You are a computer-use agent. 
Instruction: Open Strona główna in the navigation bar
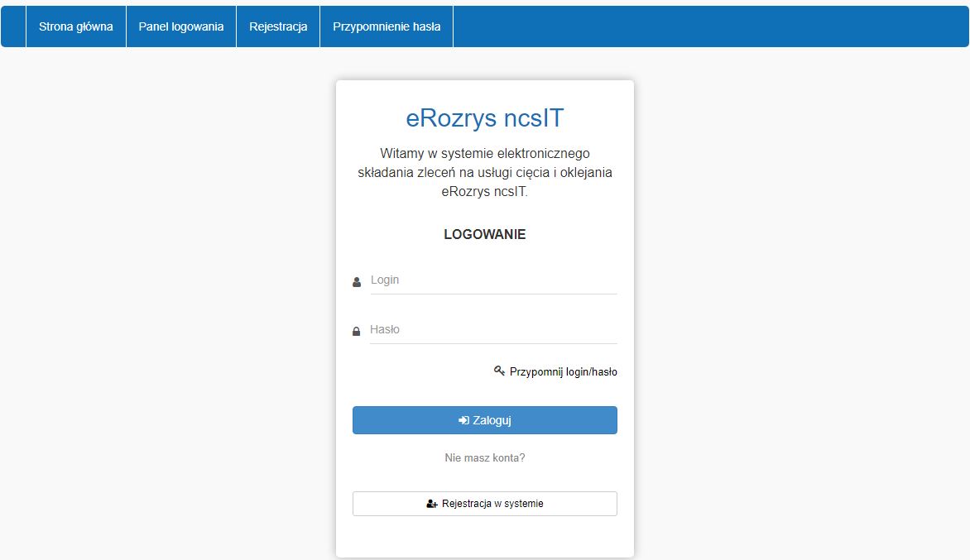click(x=76, y=26)
